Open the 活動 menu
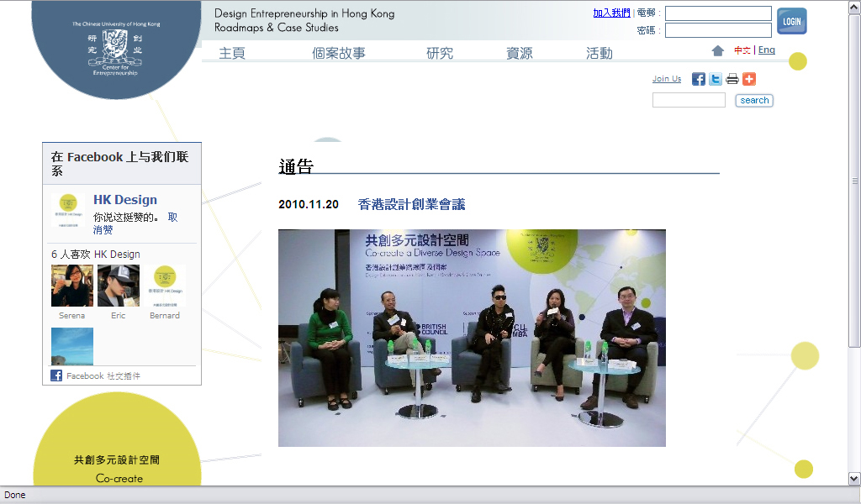This screenshot has width=861, height=504. 599,53
